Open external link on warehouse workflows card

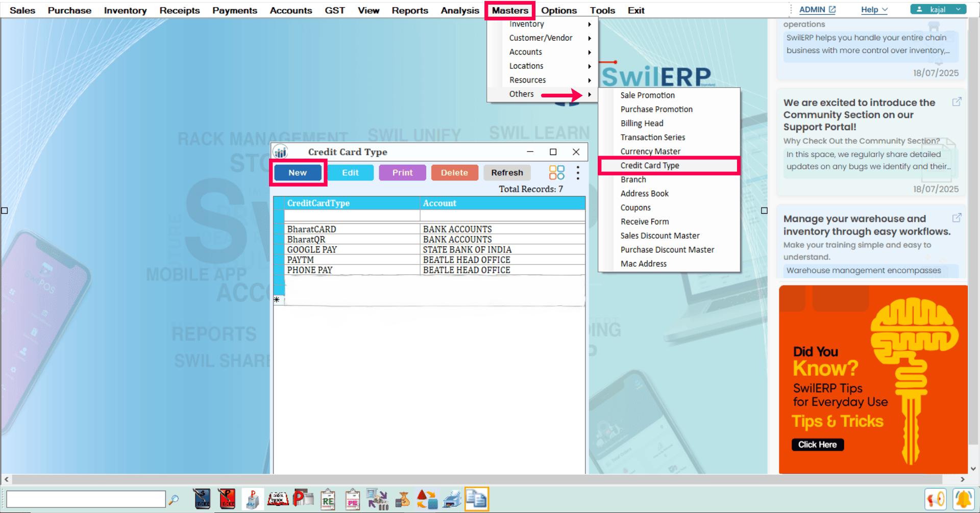tap(957, 218)
